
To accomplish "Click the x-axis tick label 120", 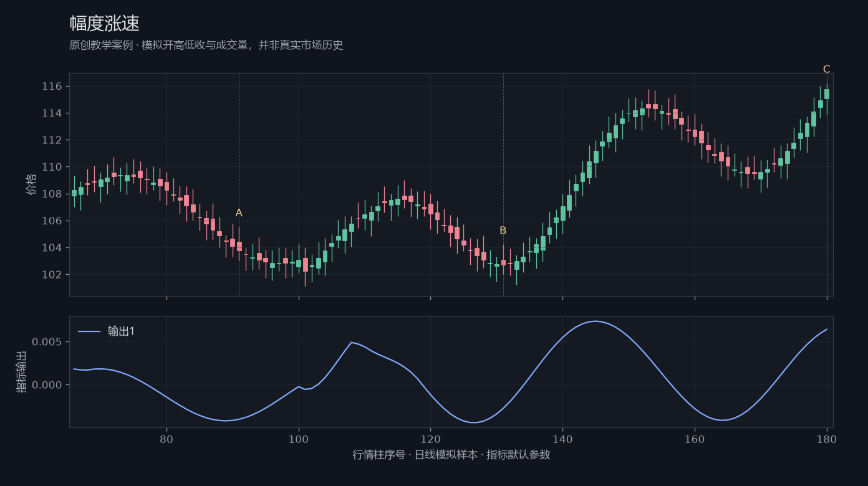I will (430, 439).
